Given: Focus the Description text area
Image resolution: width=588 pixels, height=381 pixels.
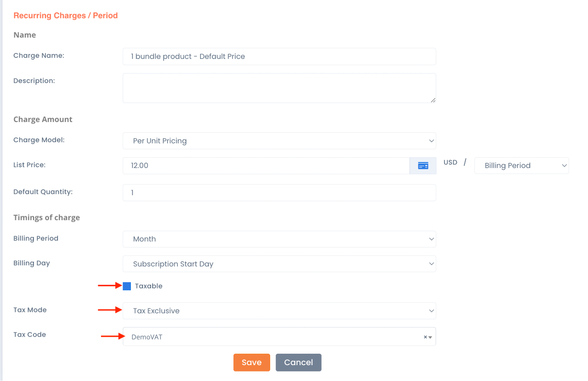Looking at the screenshot, I should [279, 88].
